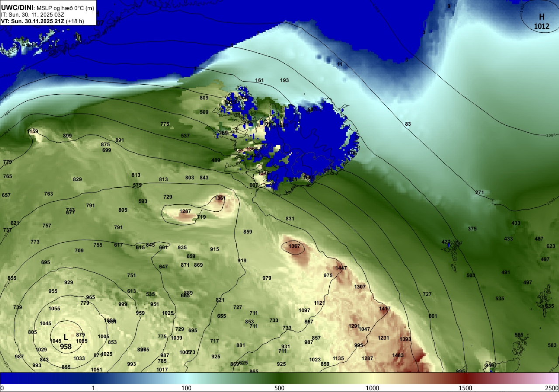Click the height value 661
Image resolution: width=559 pixels, height=392 pixels.
click(433, 316)
